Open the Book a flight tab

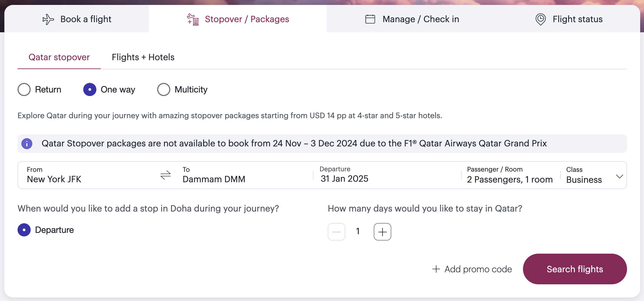point(77,19)
